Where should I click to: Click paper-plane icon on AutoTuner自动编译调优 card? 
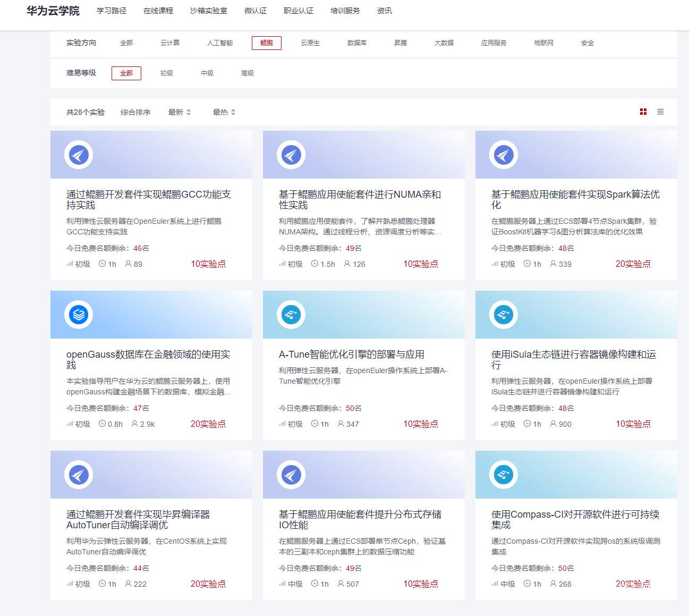(x=79, y=475)
